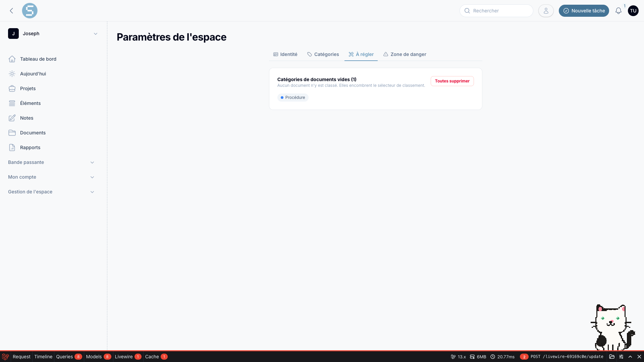Image resolution: width=644 pixels, height=362 pixels.
Task: Open the Zone de danger tab
Action: point(405,54)
